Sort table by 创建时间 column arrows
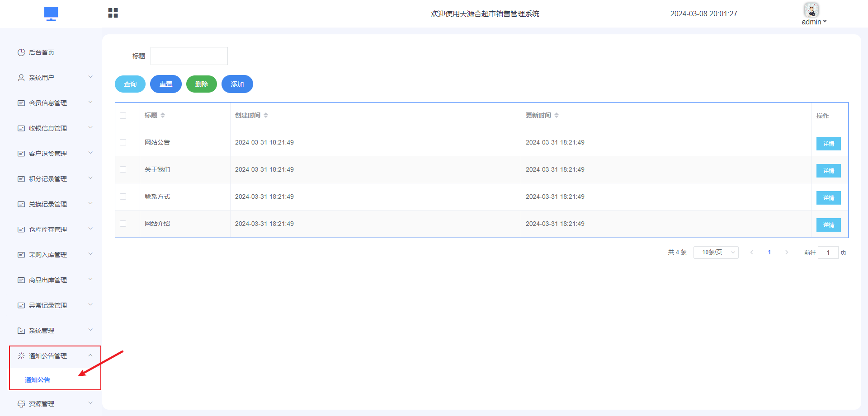868x416 pixels. point(266,115)
